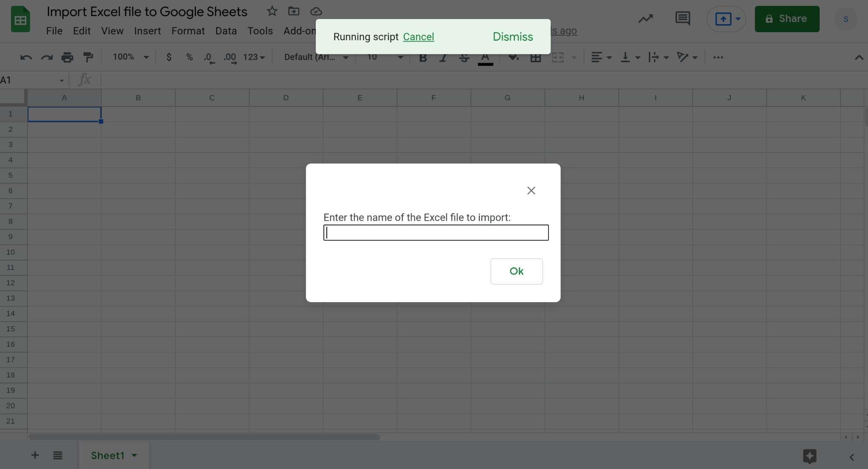This screenshot has height=469, width=868.
Task: Decrease decimal places
Action: (209, 58)
